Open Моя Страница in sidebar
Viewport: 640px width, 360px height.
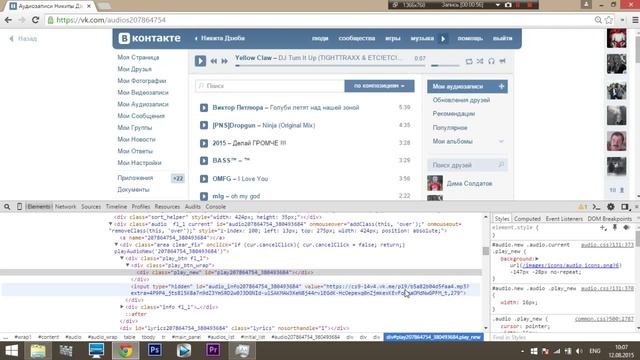click(138, 58)
